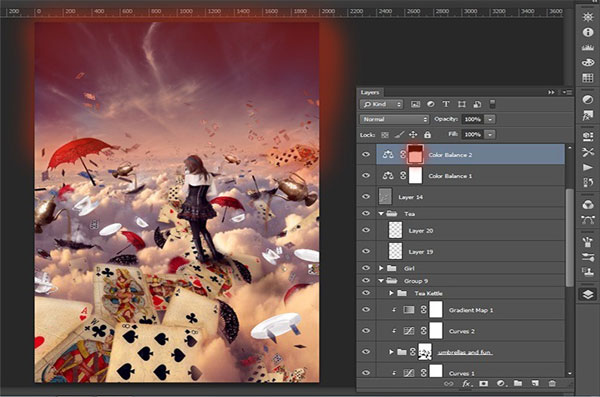
Task: Filter layers by smart object type
Action: [x=477, y=104]
